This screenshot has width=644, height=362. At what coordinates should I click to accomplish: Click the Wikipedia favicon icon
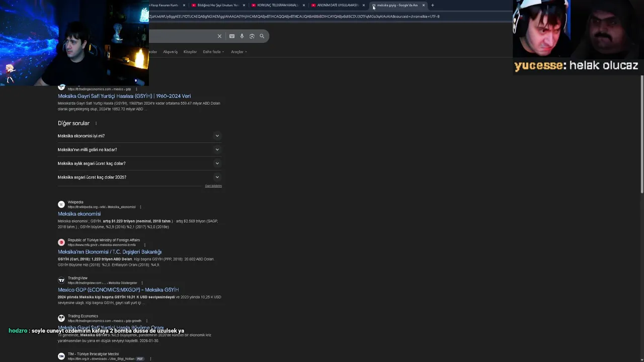(61, 204)
